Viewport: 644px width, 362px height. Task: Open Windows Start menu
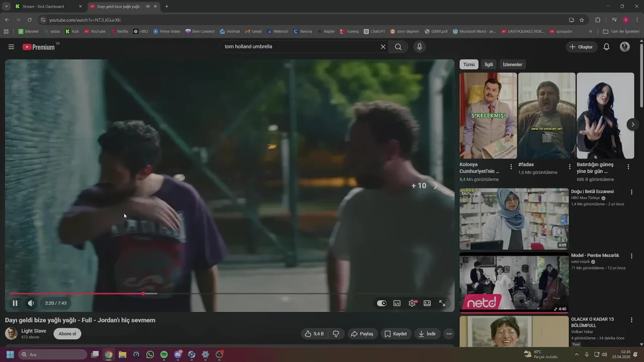point(10,354)
